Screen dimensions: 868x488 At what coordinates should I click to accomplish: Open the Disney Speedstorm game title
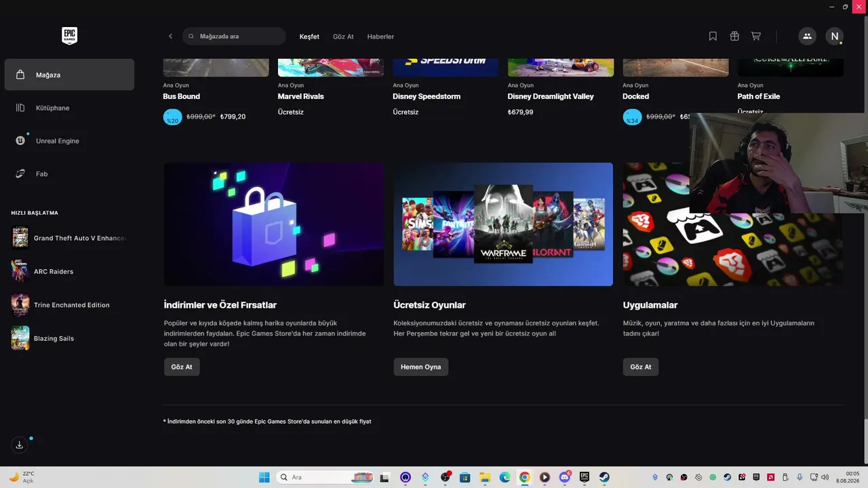[x=427, y=96]
